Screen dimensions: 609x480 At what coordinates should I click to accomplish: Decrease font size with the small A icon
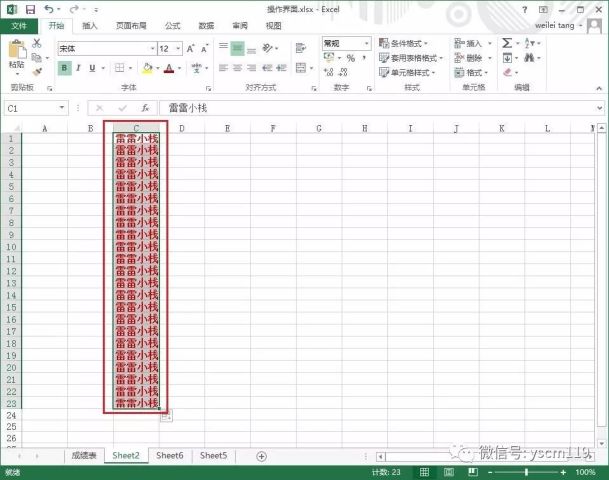point(204,49)
